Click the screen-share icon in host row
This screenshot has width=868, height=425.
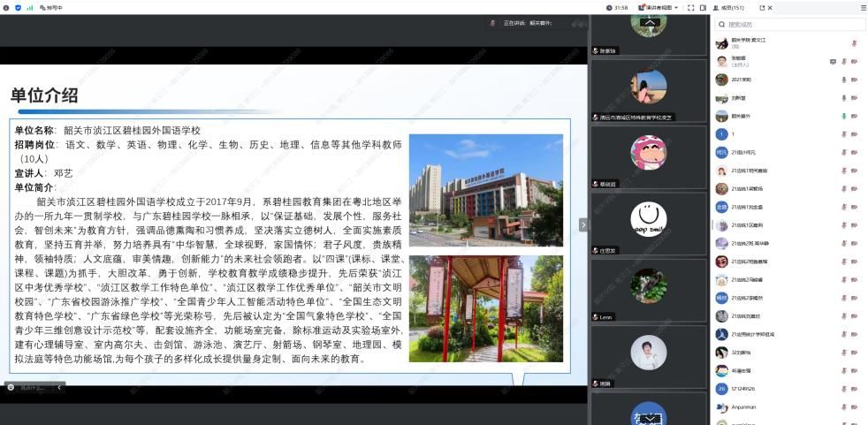click(833, 62)
